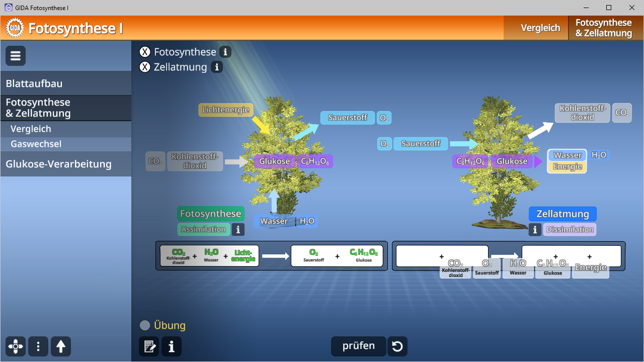Collapse Fotosynthese & Zellatmung sidebar section

pyautogui.click(x=65, y=108)
